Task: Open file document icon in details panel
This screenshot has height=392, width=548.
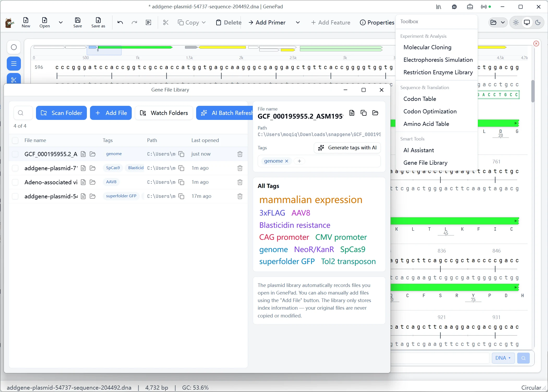Action: (352, 113)
